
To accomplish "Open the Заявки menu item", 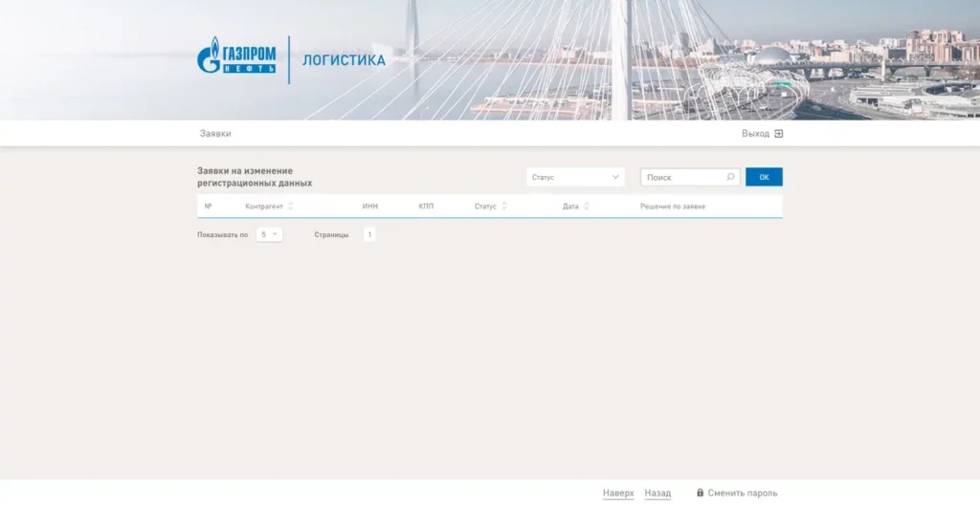I will pyautogui.click(x=215, y=134).
